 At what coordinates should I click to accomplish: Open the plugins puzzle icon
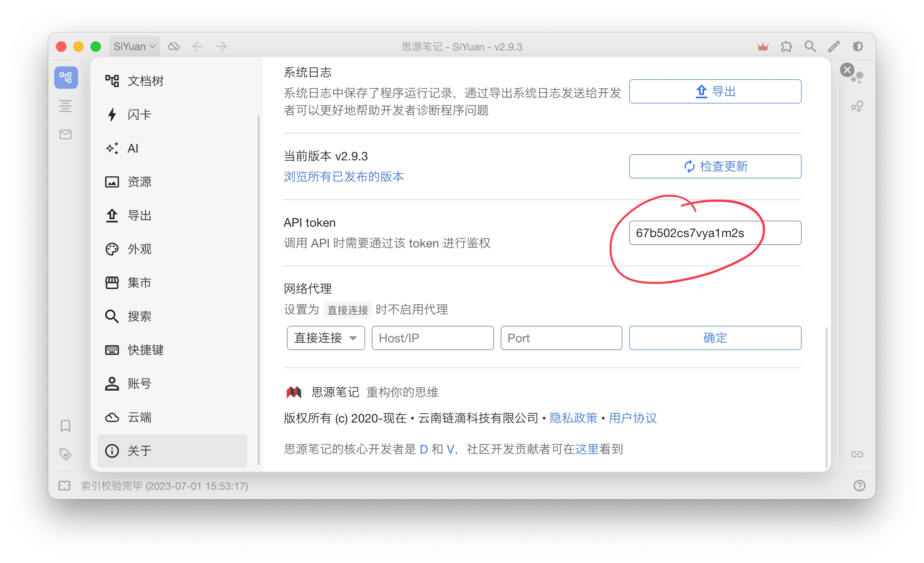(787, 47)
